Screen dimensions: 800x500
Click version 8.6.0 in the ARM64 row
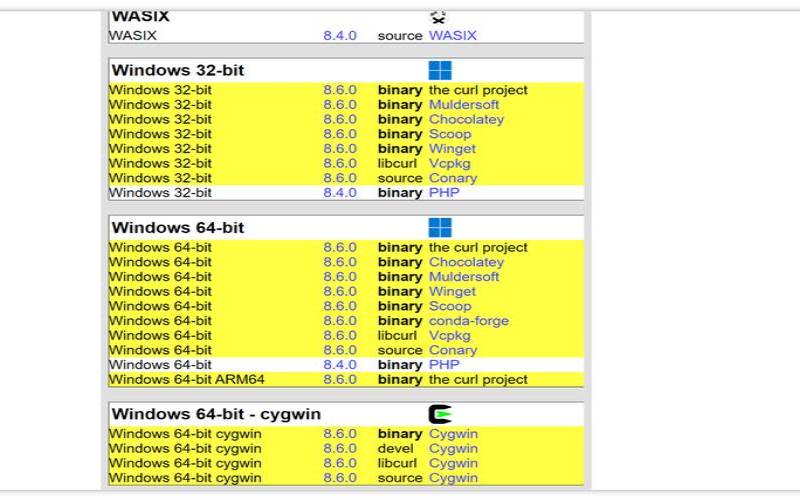(x=340, y=380)
